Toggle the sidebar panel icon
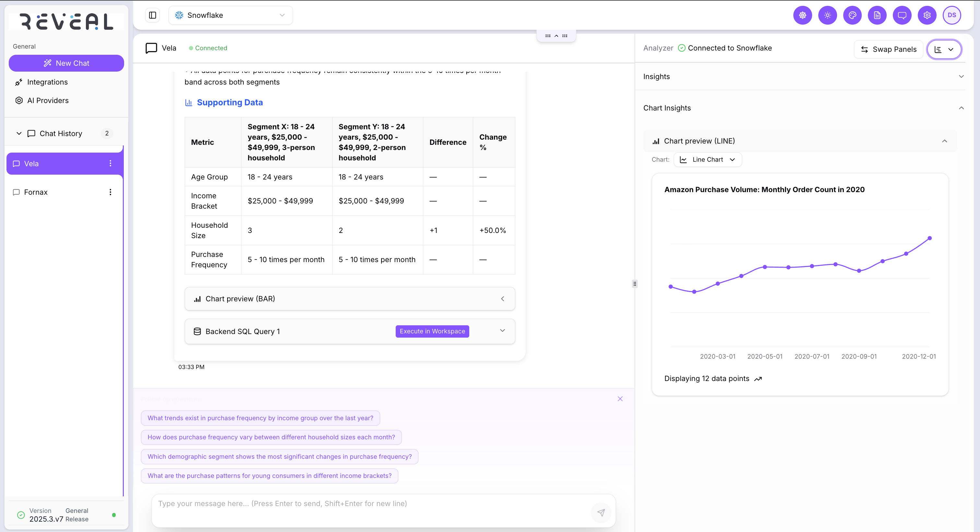The image size is (980, 532). (153, 15)
